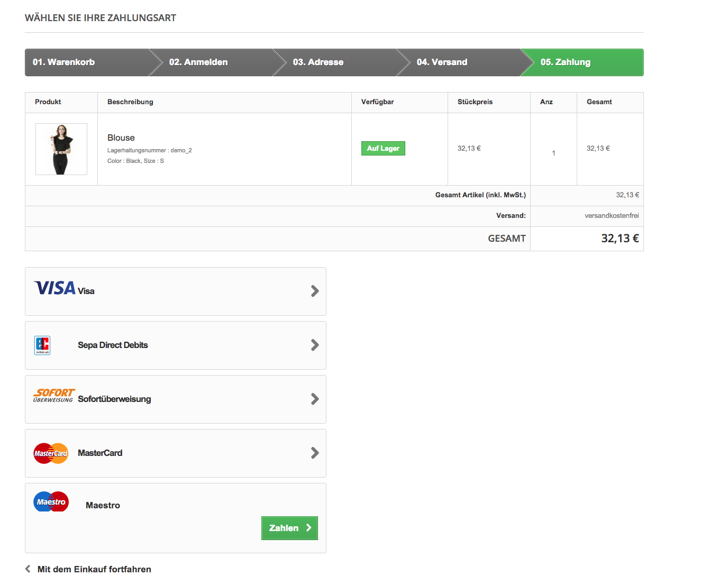
Task: Click the VISA logo icon
Action: (x=54, y=288)
